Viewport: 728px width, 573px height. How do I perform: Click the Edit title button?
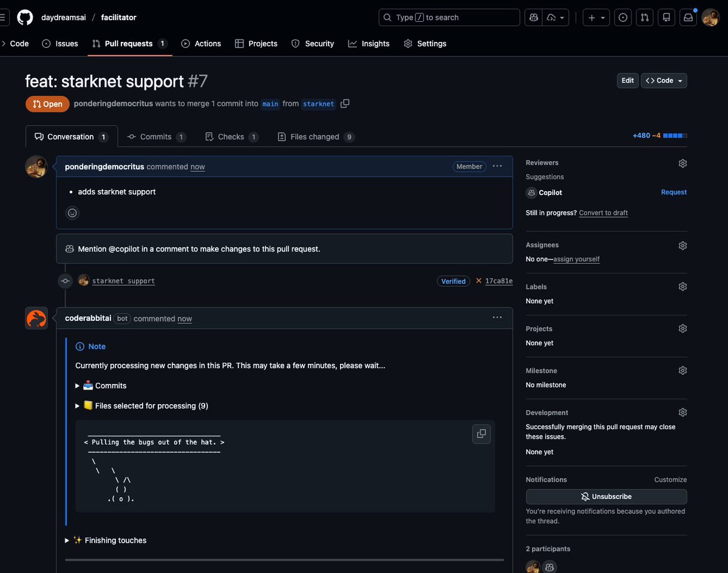click(627, 80)
